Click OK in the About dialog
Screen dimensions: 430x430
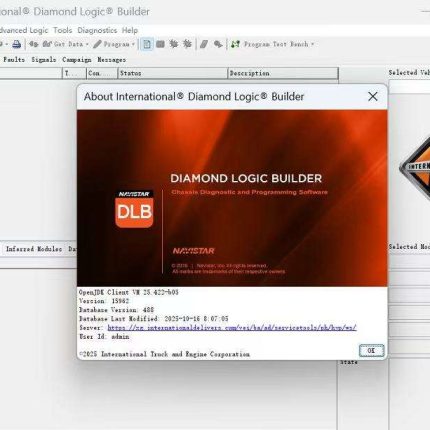coord(371,351)
